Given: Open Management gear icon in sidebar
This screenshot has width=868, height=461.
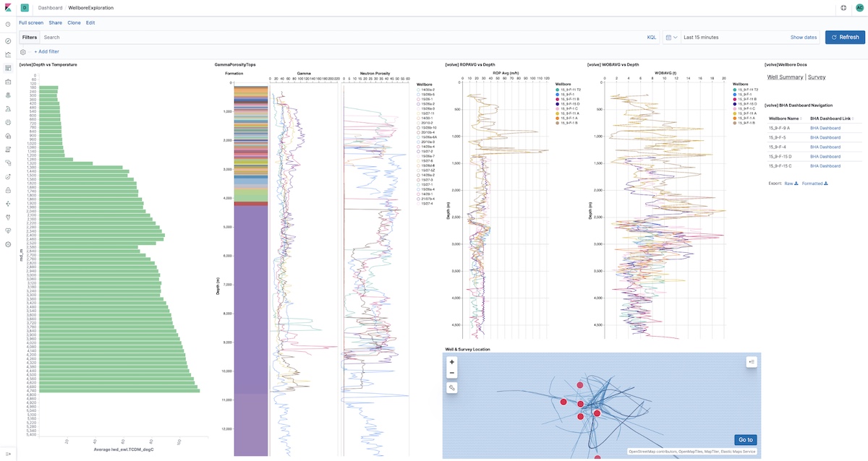Looking at the screenshot, I should [x=8, y=244].
